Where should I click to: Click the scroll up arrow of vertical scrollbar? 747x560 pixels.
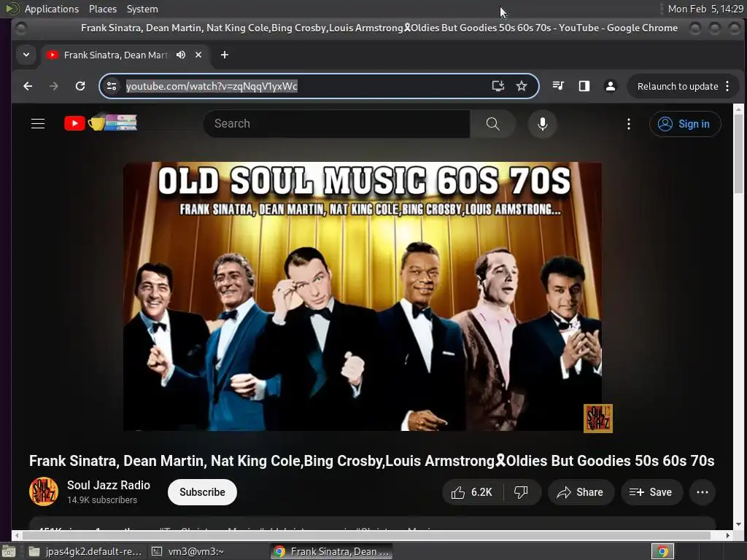(x=738, y=109)
